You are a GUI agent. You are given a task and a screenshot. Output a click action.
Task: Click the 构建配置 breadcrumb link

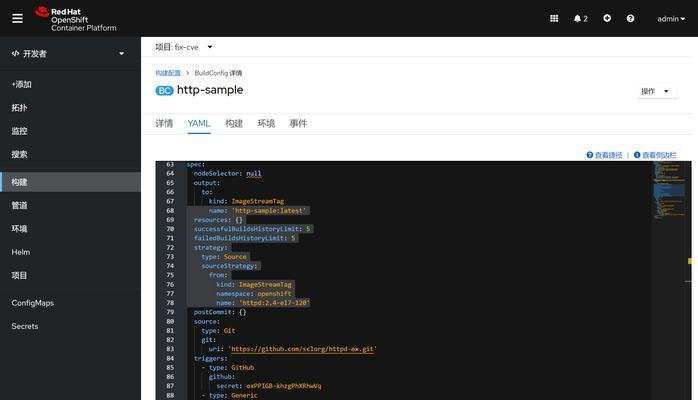(168, 73)
